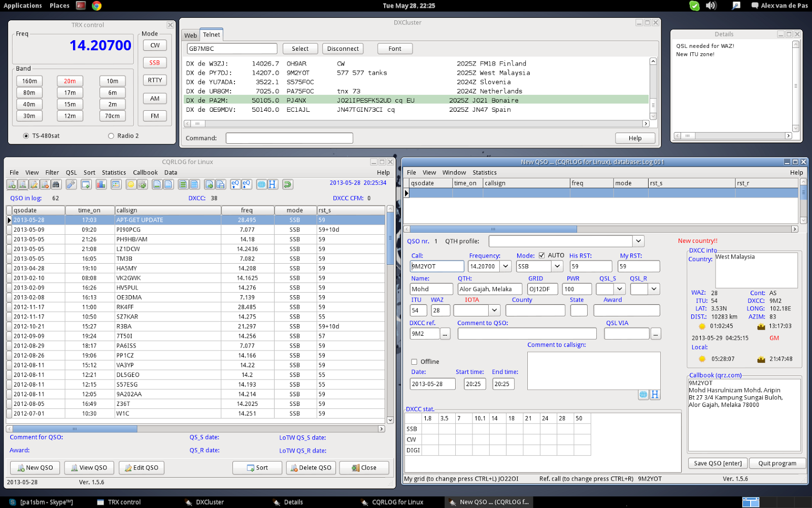Viewport: 812px width, 508px height.
Task: Open the Frequency dropdown arrow
Action: coord(505,266)
